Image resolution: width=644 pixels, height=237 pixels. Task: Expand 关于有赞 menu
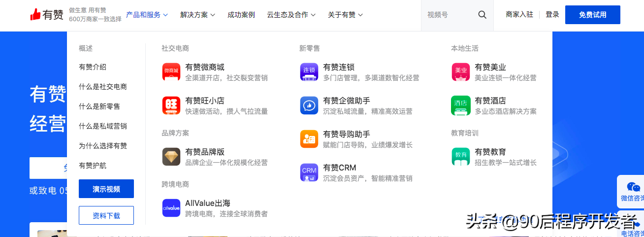[346, 15]
